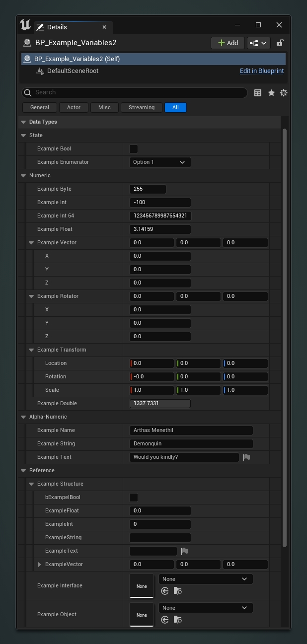Click the localization flag beside Example Text
The width and height of the screenshot is (307, 644).
coord(246,457)
